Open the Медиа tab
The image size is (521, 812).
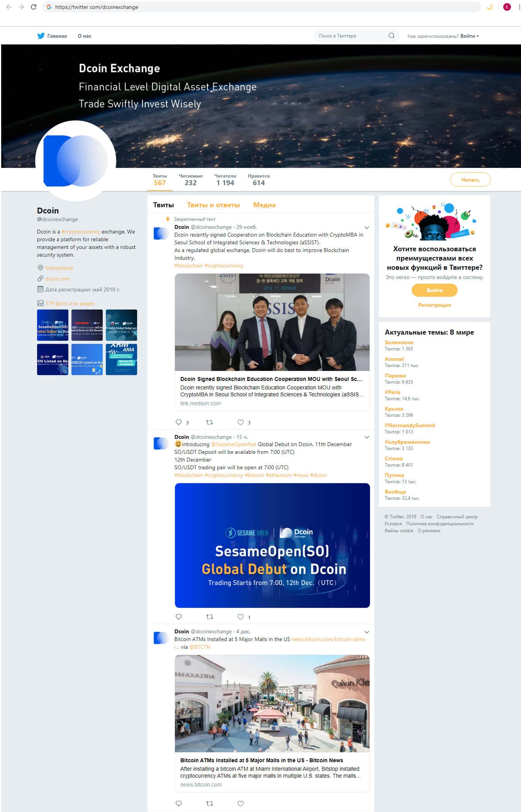point(264,205)
